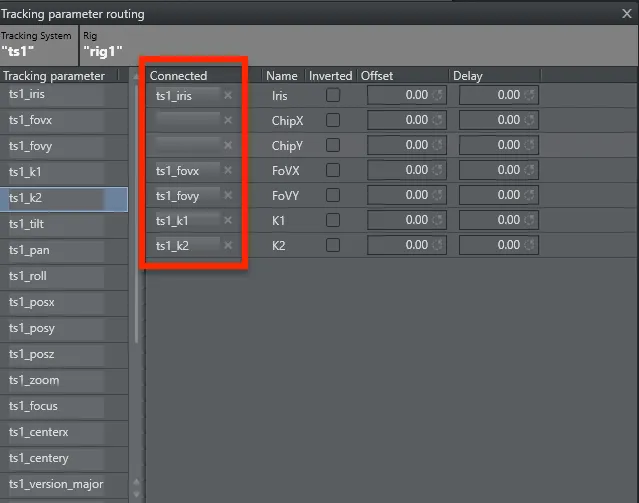Toggle Inverted checkbox for ChipX
The width and height of the screenshot is (639, 503).
(333, 120)
